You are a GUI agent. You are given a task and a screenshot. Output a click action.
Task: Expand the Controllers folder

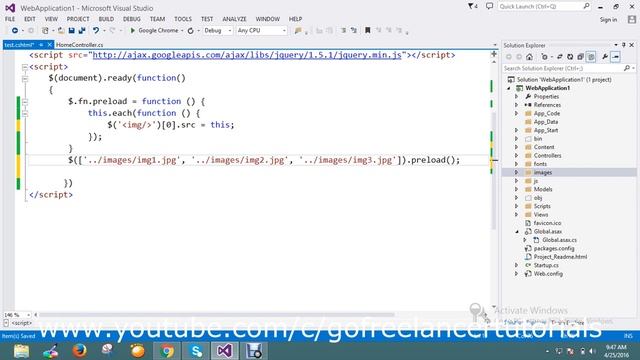click(x=517, y=156)
